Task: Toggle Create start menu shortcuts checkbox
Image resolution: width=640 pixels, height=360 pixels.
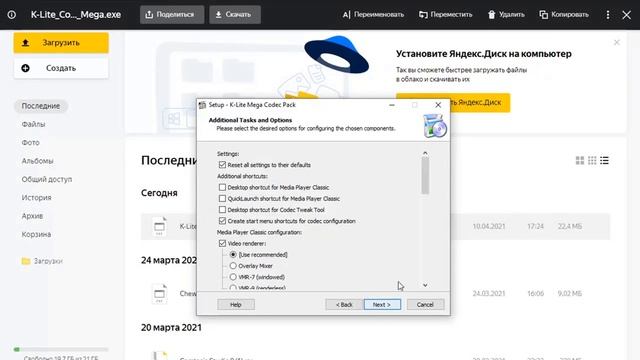Action: pos(222,221)
